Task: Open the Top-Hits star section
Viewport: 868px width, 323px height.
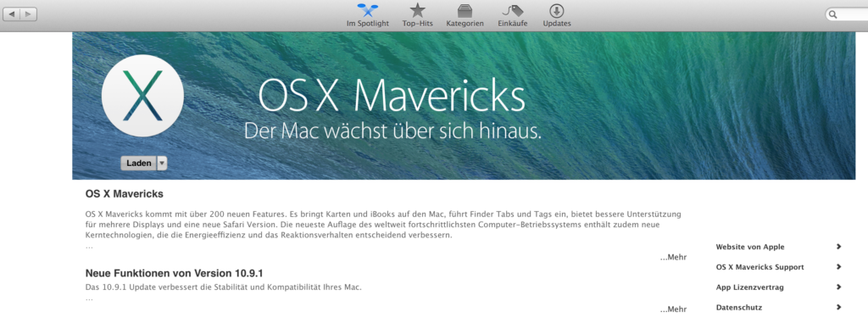Action: point(417,15)
